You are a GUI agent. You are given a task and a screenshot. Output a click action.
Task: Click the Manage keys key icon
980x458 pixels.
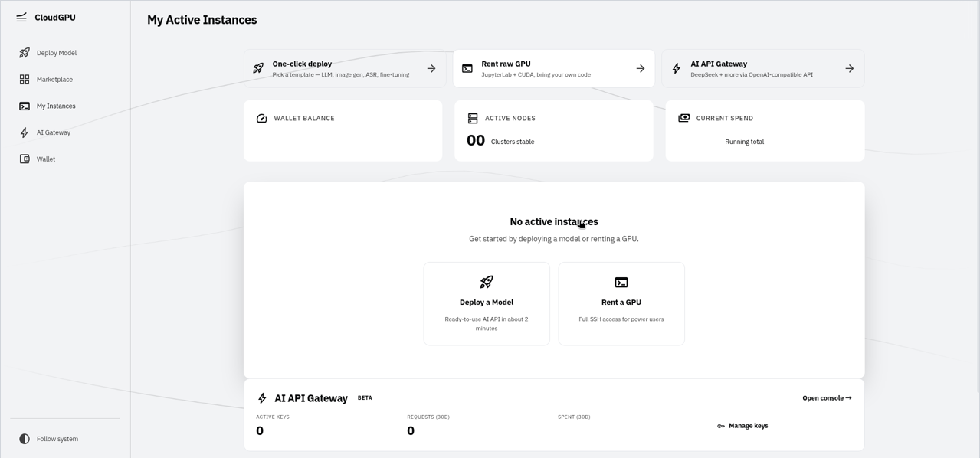click(x=721, y=426)
